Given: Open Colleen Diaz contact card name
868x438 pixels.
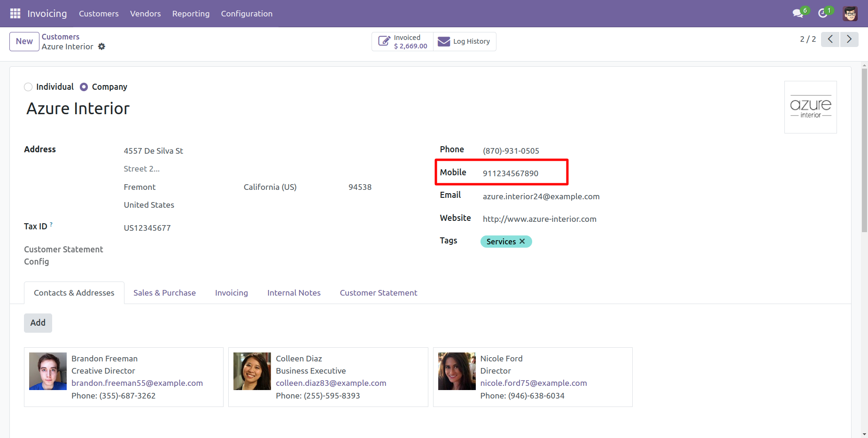Looking at the screenshot, I should point(299,359).
